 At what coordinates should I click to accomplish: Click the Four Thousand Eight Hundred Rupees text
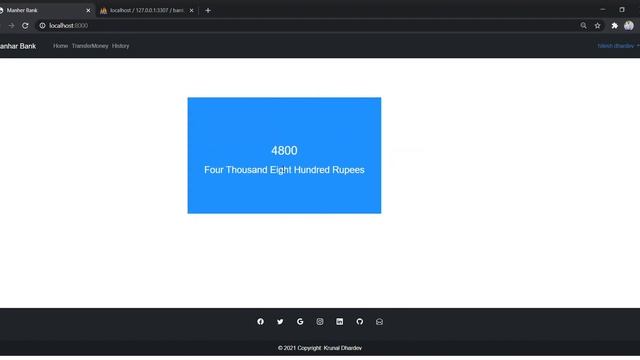coord(284,170)
